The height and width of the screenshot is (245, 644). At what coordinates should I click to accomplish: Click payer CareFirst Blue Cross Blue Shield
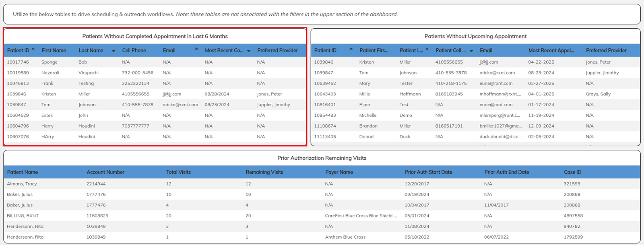361,216
